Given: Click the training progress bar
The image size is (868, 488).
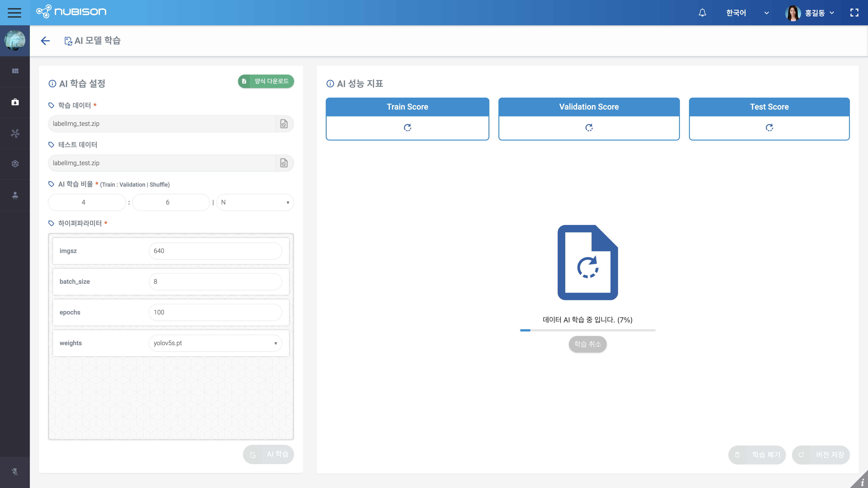Looking at the screenshot, I should tap(587, 330).
